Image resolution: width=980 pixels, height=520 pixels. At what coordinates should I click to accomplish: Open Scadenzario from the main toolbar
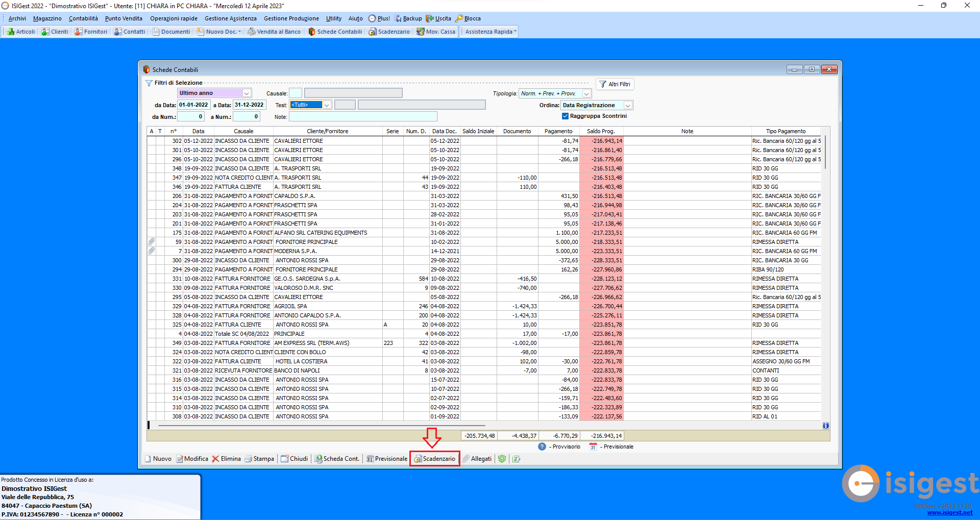tap(389, 32)
